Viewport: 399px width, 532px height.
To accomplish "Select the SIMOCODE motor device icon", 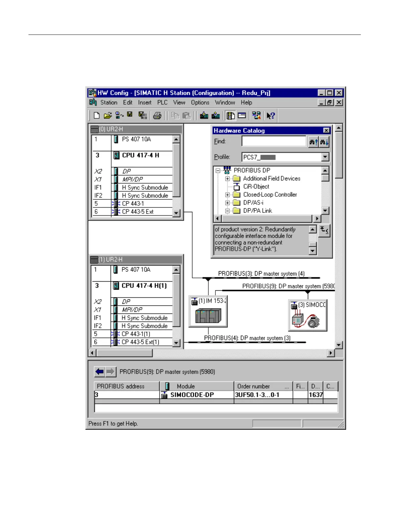I will pyautogui.click(x=308, y=315).
